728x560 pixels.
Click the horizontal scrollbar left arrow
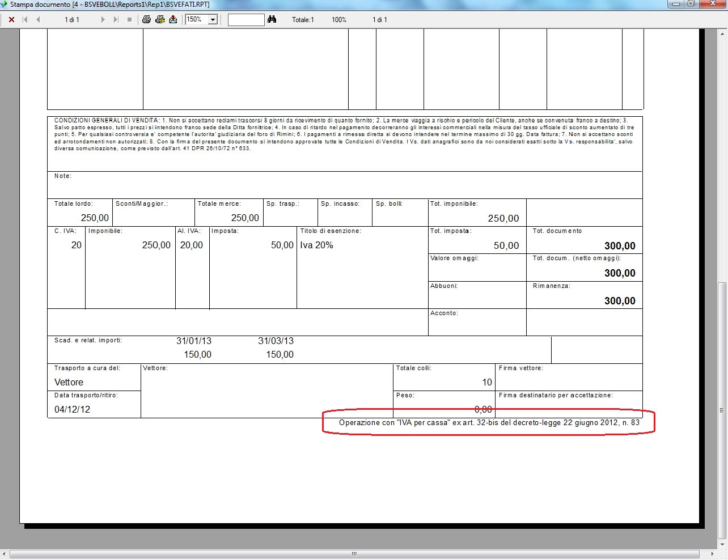pyautogui.click(x=5, y=554)
